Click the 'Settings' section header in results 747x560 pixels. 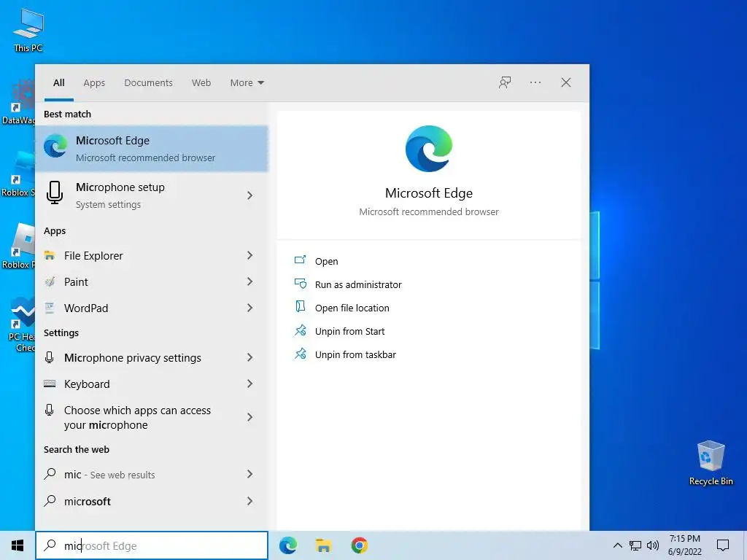pos(61,332)
